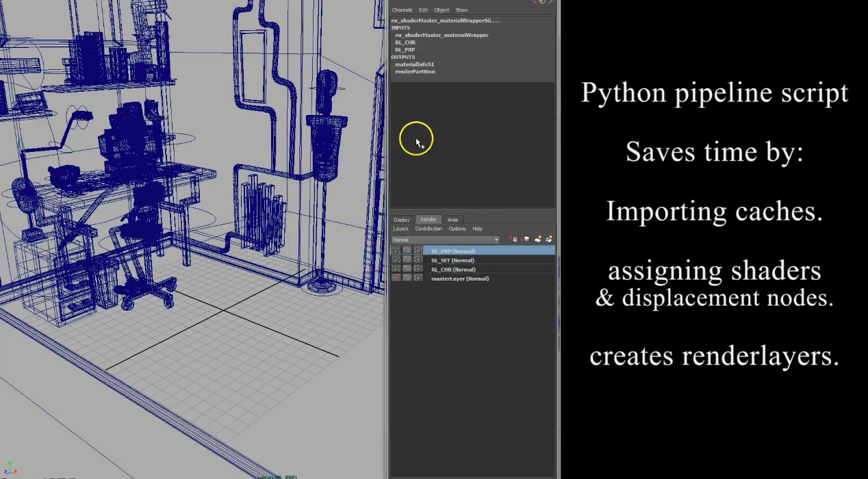
Task: Click recycle icon on RL_CHR layer
Action: click(x=407, y=269)
